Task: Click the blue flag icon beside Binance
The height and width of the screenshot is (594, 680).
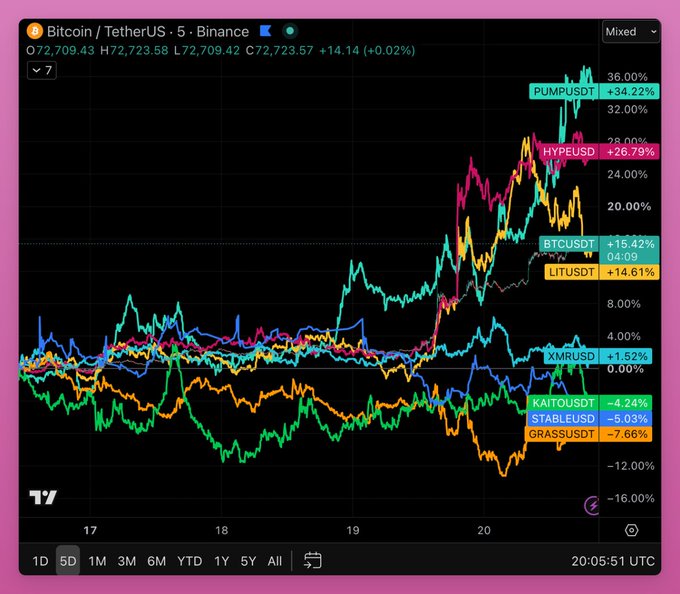Action: [265, 31]
